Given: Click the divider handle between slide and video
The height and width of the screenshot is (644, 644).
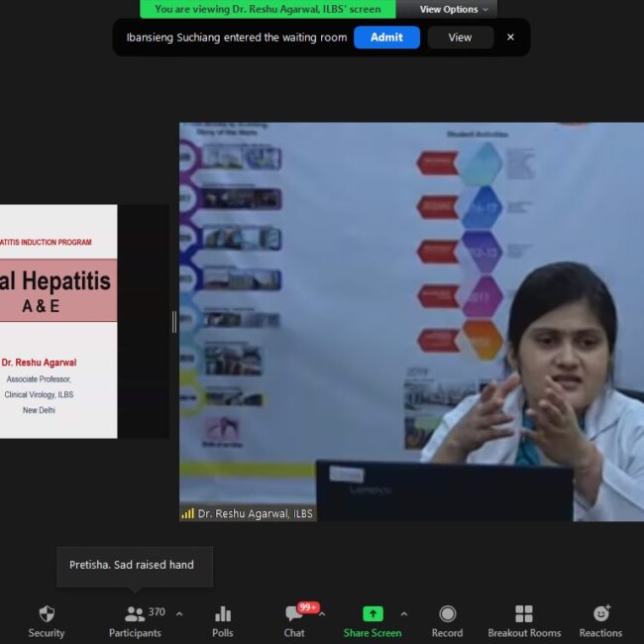Looking at the screenshot, I should 174,321.
